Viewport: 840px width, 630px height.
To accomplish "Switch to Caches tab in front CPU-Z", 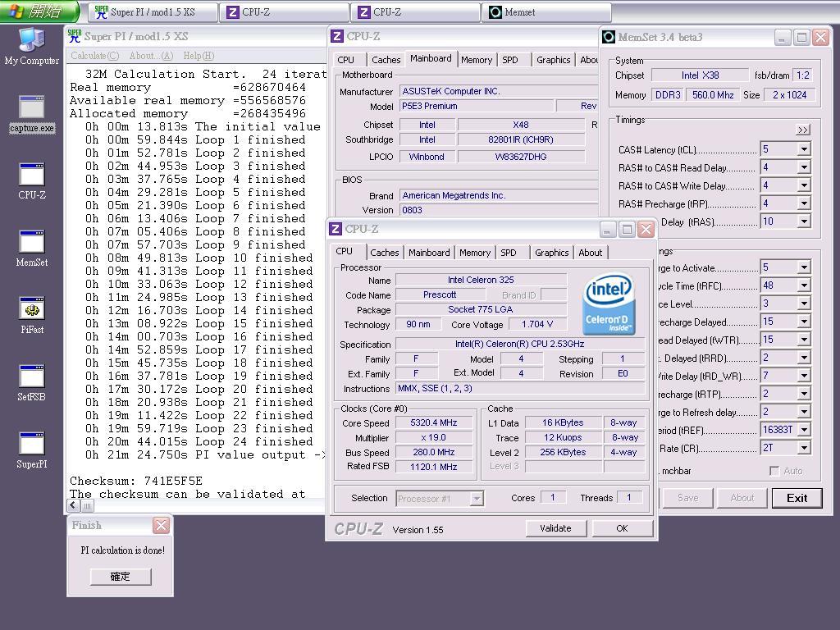I will click(384, 253).
